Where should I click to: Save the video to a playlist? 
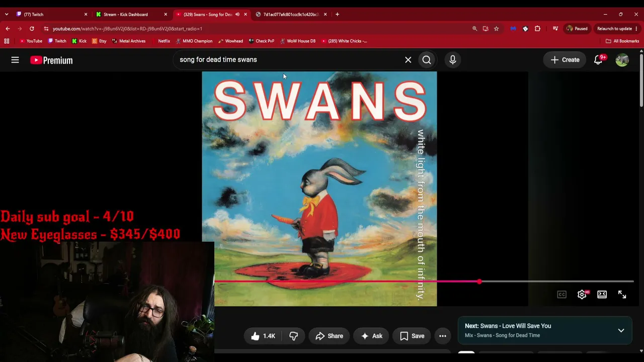(412, 336)
